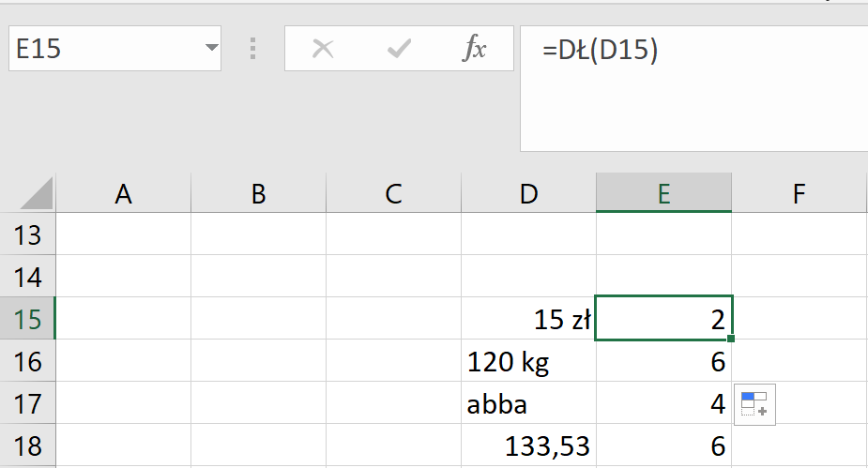Click cell containing 120 kg
868x468 pixels.
tap(529, 362)
